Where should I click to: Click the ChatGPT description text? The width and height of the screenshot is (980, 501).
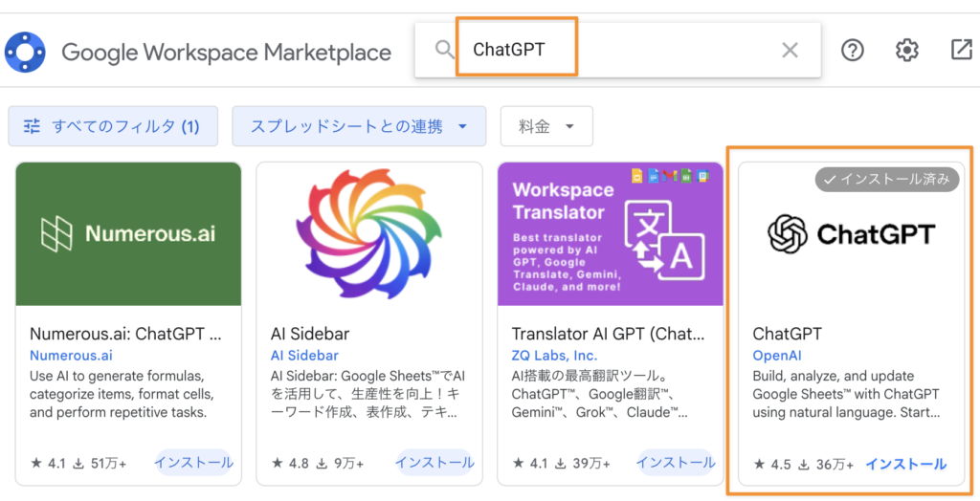(x=846, y=394)
